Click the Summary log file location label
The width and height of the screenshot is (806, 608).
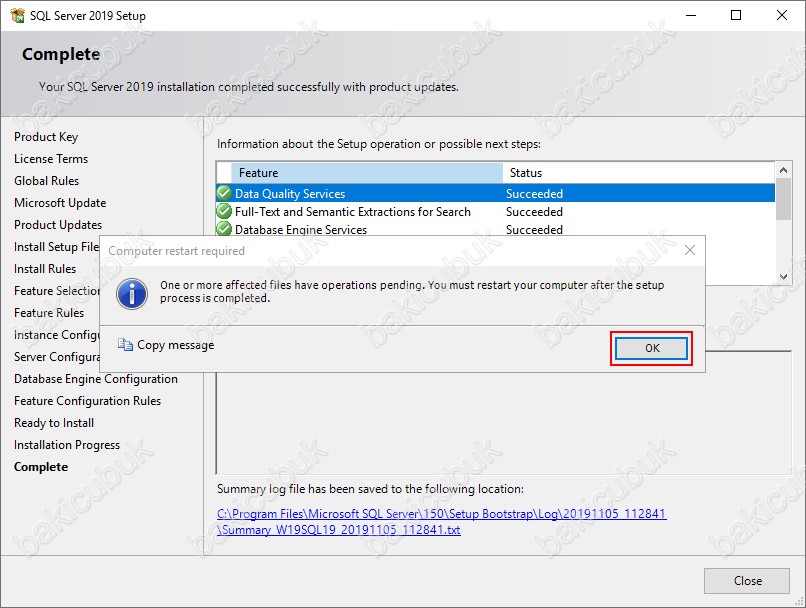click(370, 489)
